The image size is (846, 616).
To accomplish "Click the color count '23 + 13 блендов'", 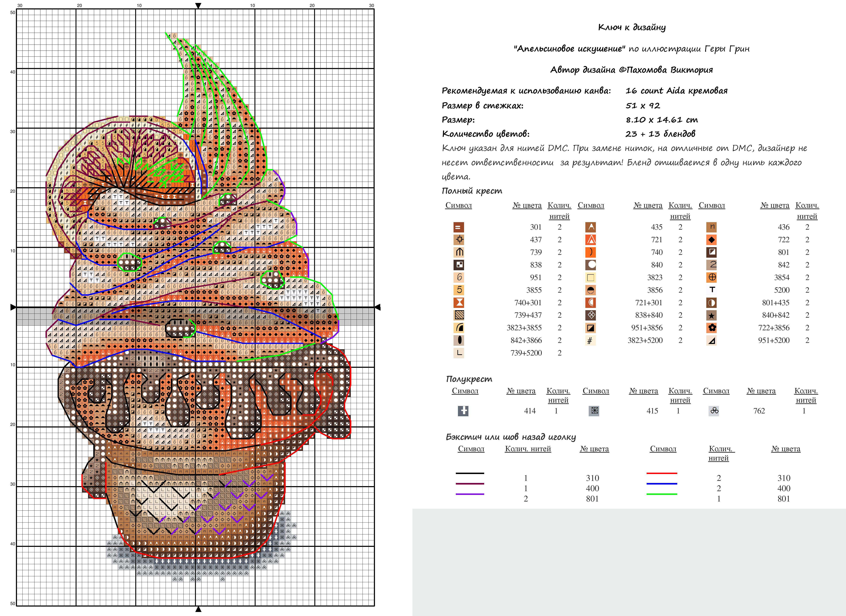I will click(x=660, y=134).
